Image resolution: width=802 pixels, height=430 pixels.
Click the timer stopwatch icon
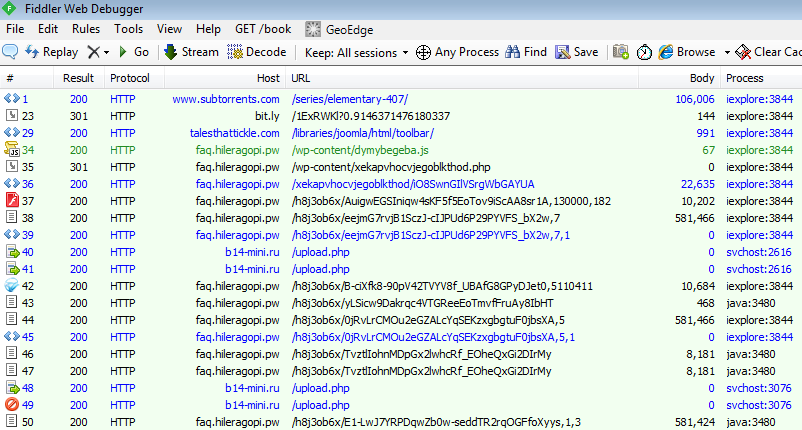644,52
